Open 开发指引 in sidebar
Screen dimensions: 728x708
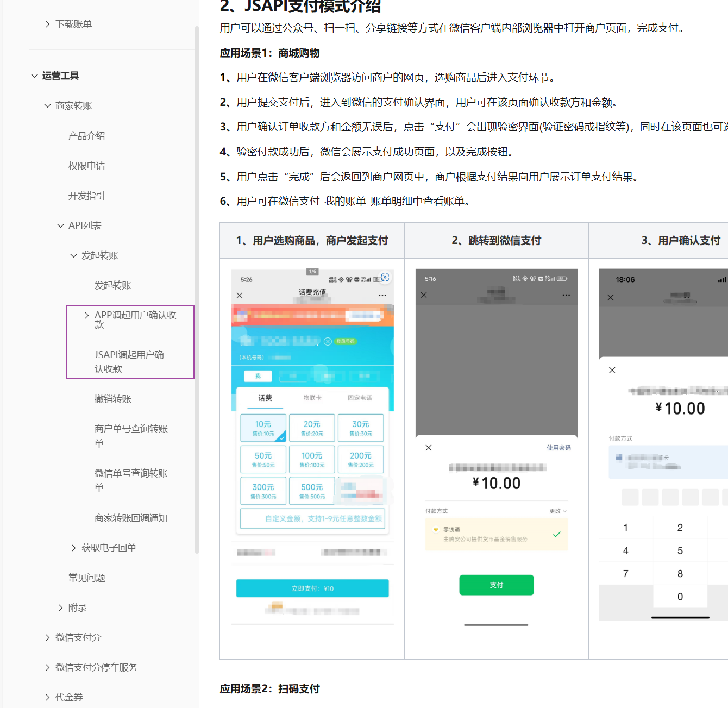(x=86, y=196)
